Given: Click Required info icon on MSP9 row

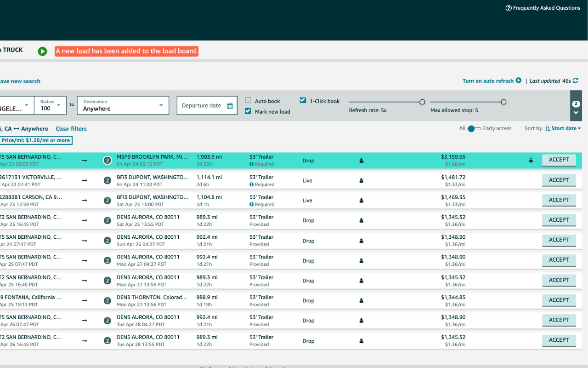Looking at the screenshot, I should pyautogui.click(x=252, y=164).
